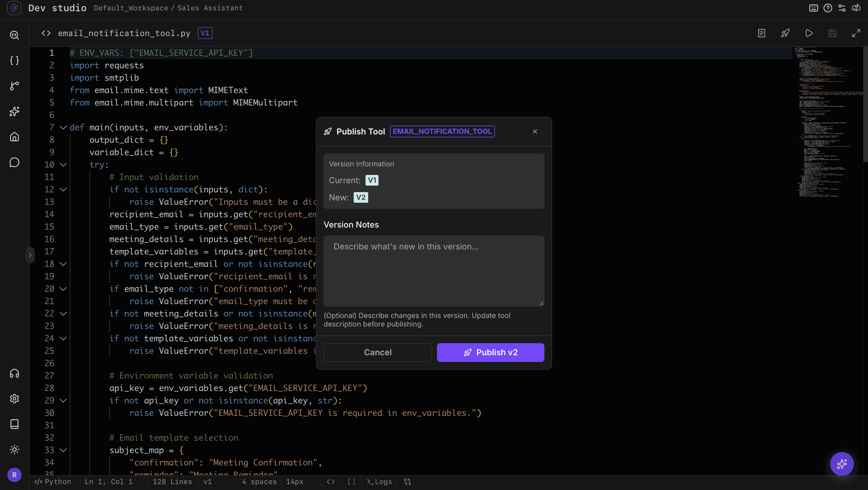Click the Publish v2 button
868x490 pixels.
tap(490, 352)
